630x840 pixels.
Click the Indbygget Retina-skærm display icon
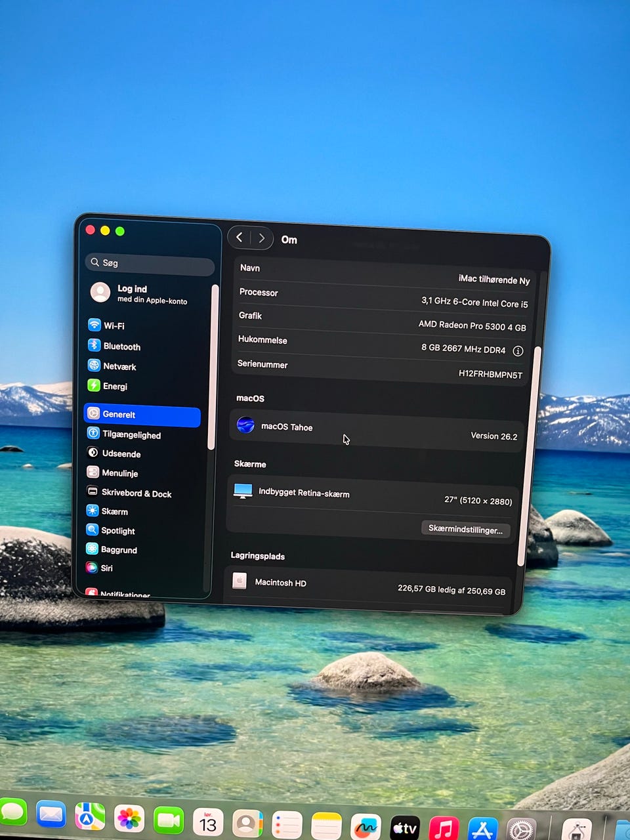(x=243, y=491)
